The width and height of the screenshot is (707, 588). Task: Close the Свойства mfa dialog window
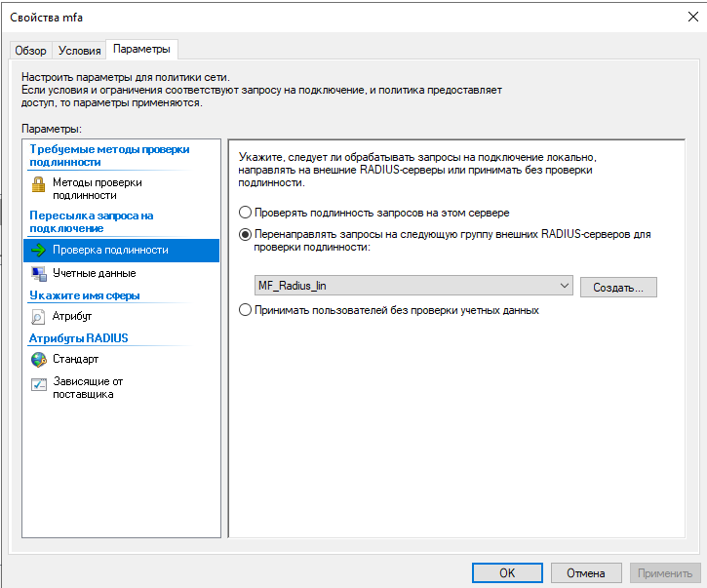pyautogui.click(x=686, y=17)
